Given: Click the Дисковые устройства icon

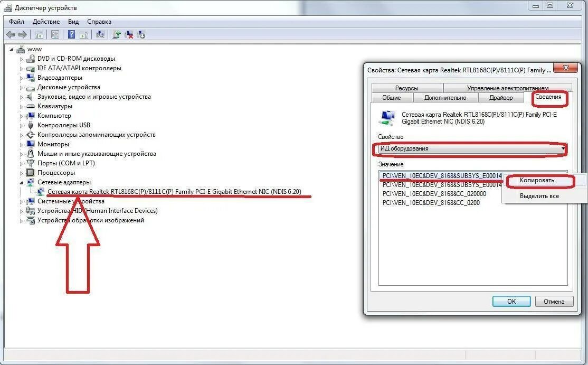Looking at the screenshot, I should [x=31, y=87].
